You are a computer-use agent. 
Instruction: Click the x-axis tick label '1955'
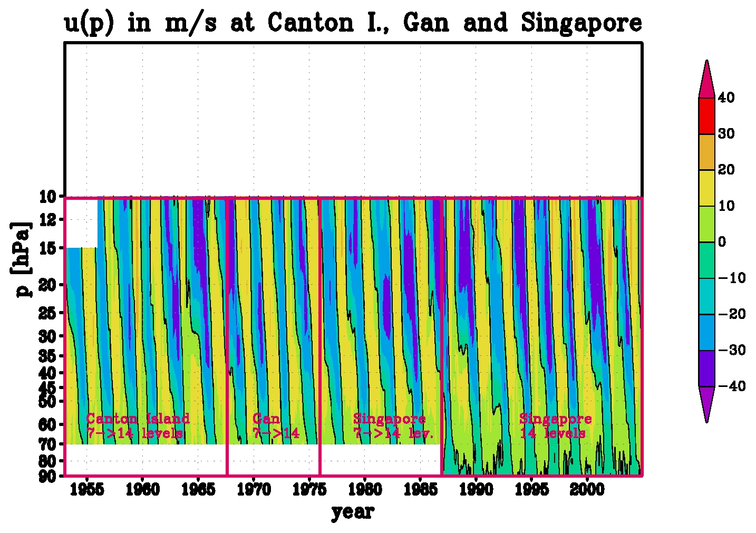coord(87,490)
